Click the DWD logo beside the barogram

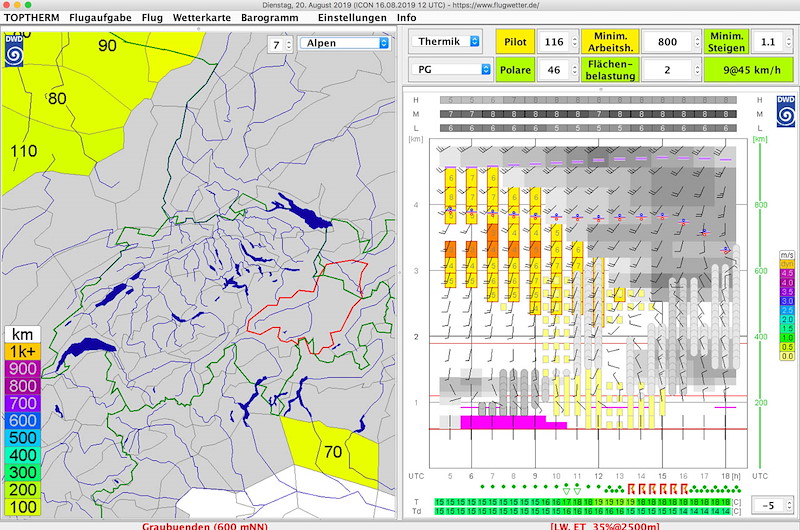pyautogui.click(x=786, y=111)
